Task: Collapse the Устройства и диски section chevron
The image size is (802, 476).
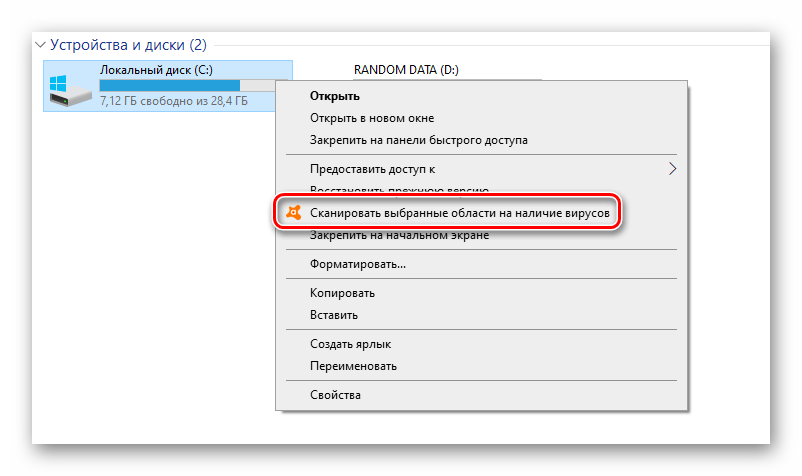Action: click(40, 45)
